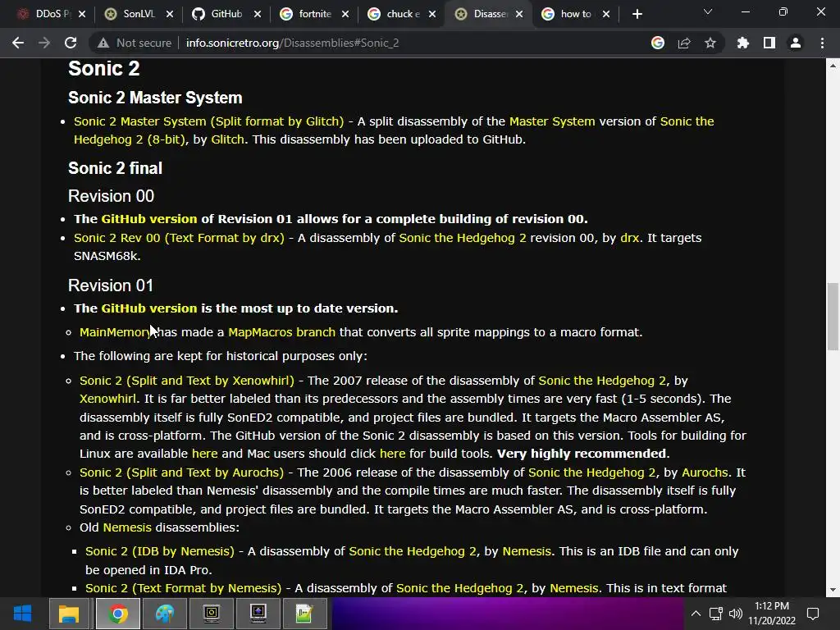Viewport: 840px width, 630px height.
Task: Close the DDoS tab
Action: (82, 14)
